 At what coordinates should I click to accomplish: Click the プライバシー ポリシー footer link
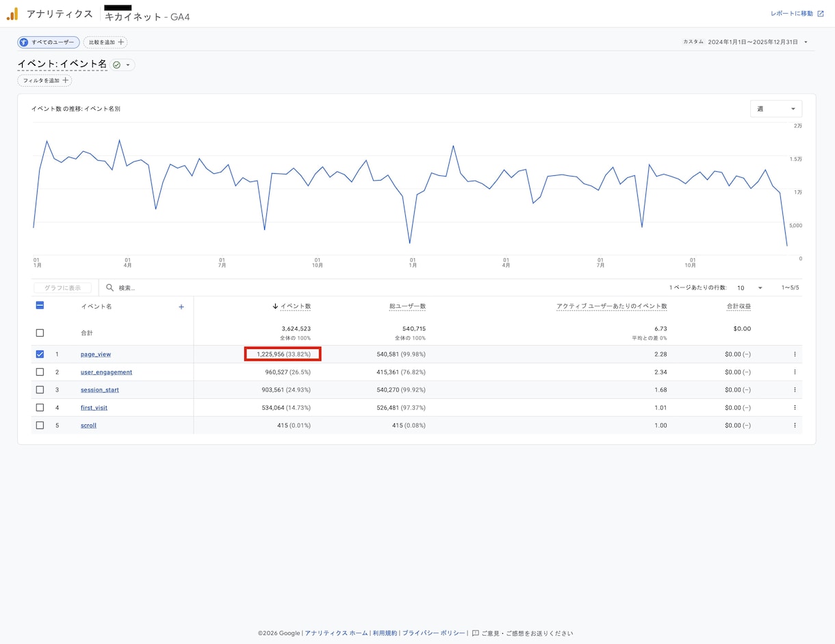coord(433,634)
